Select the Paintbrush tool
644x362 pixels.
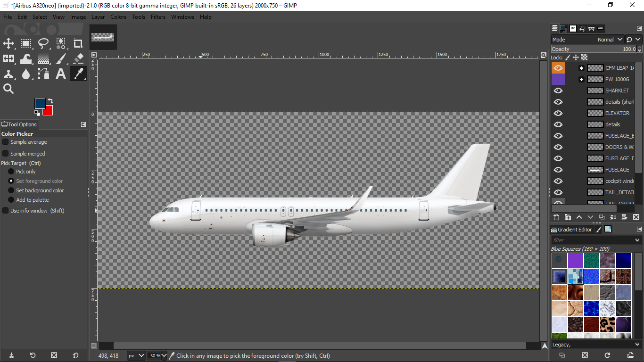tap(61, 59)
